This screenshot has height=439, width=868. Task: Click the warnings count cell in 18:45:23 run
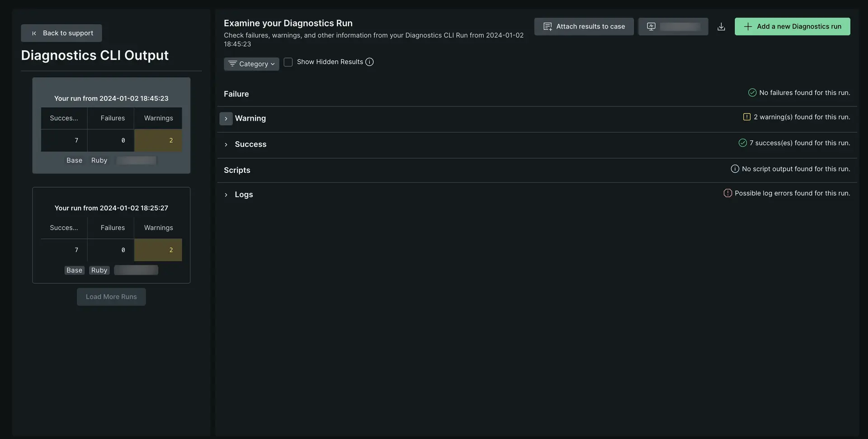coord(158,140)
